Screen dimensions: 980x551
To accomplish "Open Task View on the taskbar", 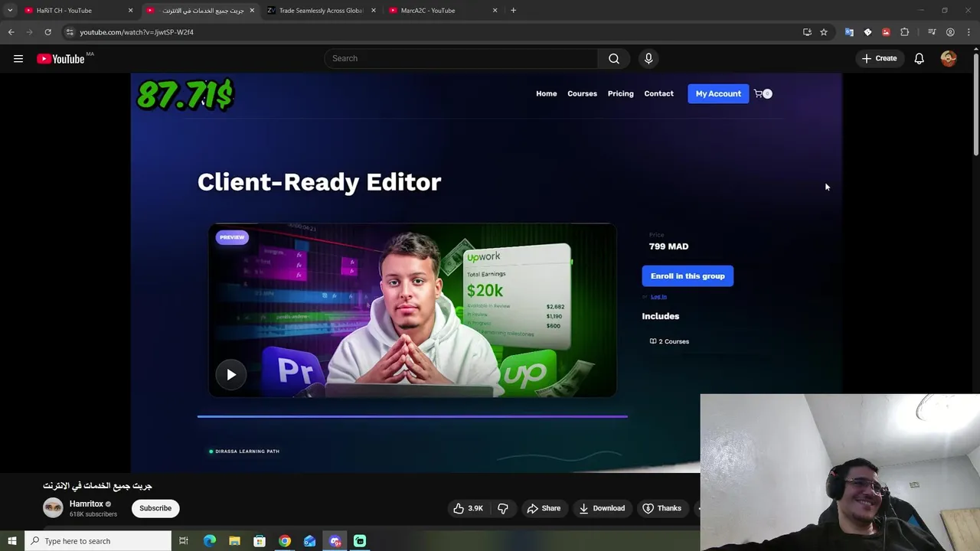I will pos(184,541).
